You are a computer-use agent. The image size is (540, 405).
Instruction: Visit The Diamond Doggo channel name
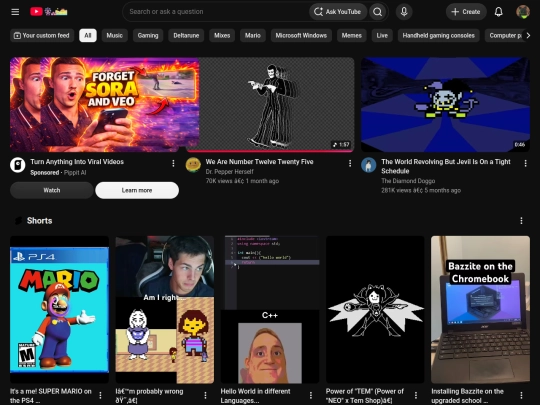[x=408, y=181]
